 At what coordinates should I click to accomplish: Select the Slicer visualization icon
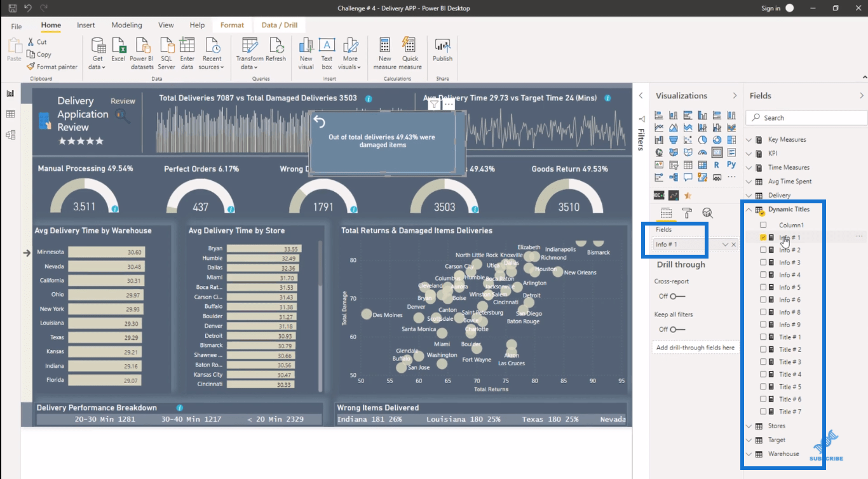pyautogui.click(x=673, y=165)
